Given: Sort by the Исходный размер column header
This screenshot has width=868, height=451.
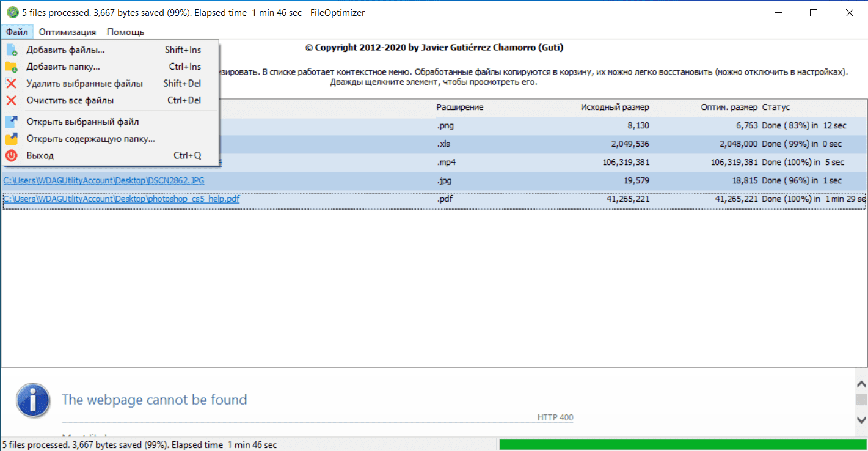Looking at the screenshot, I should pos(615,108).
